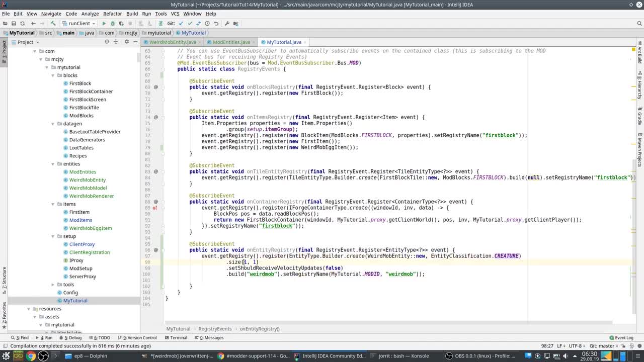Run the project with green play icon
This screenshot has height=362, width=644.
click(104, 24)
